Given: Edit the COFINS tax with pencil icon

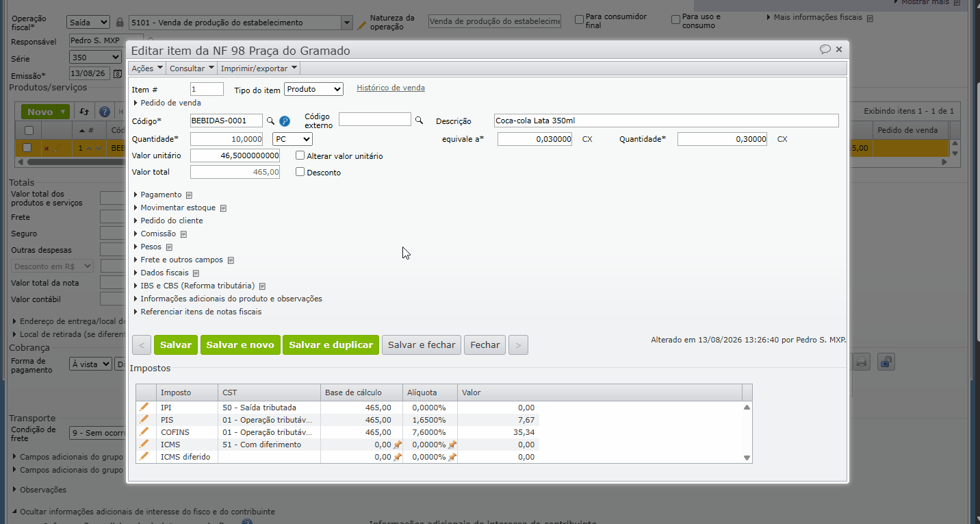Looking at the screenshot, I should point(144,432).
